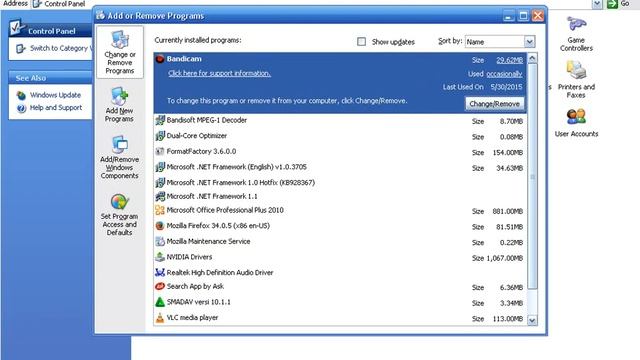Select the Bandisoft MPEG-1 Decoder icon
Image resolution: width=640 pixels, height=360 pixels.
[160, 120]
